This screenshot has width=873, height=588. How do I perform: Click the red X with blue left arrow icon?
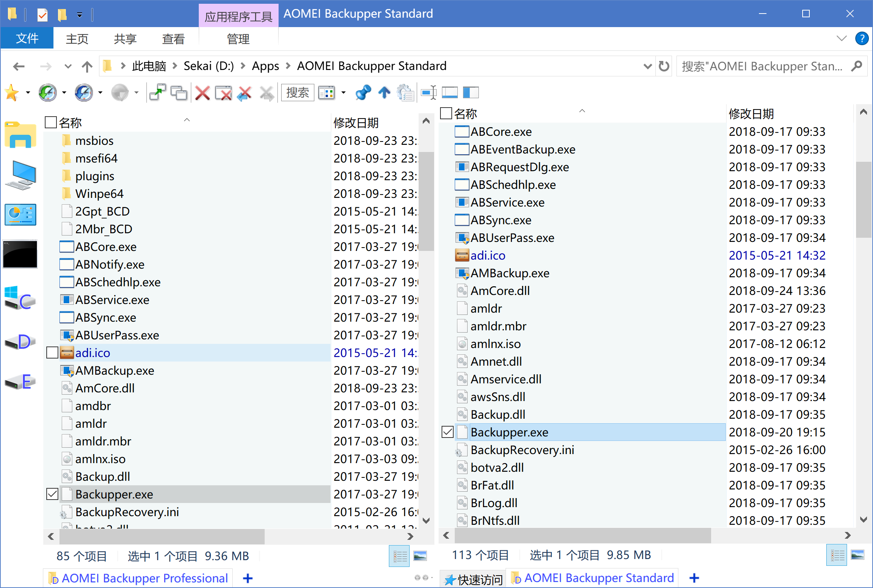[245, 93]
